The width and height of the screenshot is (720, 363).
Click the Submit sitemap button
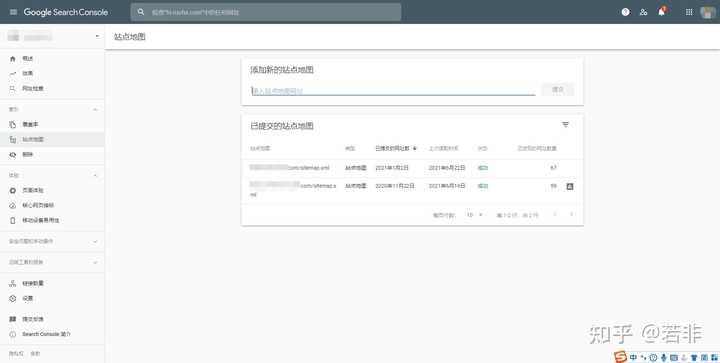coord(558,89)
